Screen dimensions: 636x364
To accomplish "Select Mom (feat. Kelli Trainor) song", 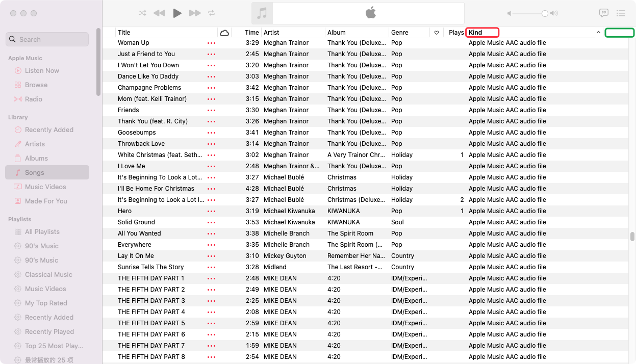I will [x=152, y=99].
